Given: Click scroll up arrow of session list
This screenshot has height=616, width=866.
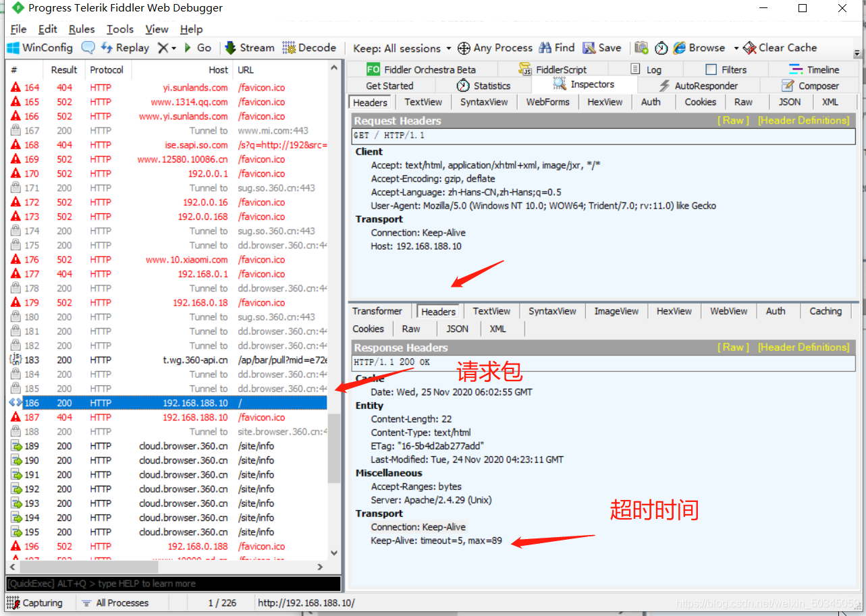Looking at the screenshot, I should coord(333,67).
